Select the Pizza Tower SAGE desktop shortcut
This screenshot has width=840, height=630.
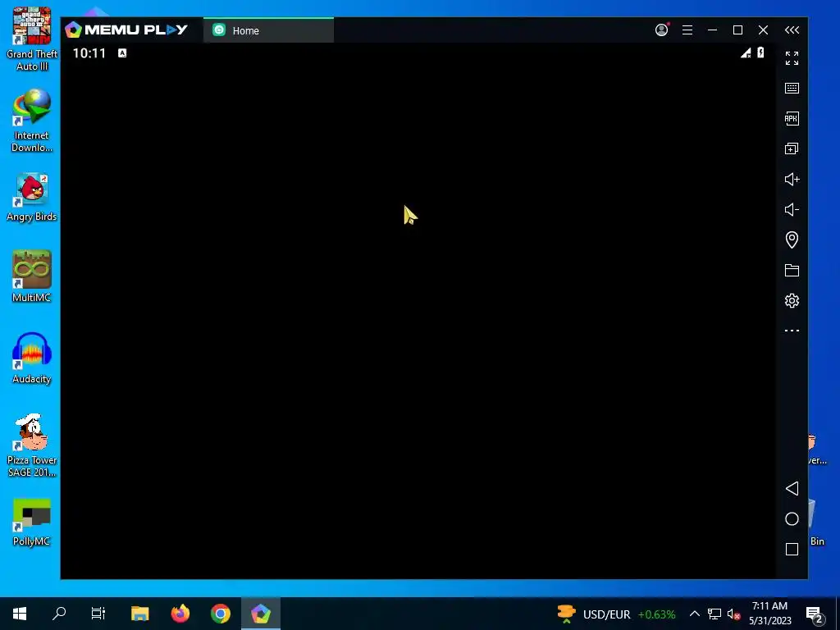[x=32, y=445]
